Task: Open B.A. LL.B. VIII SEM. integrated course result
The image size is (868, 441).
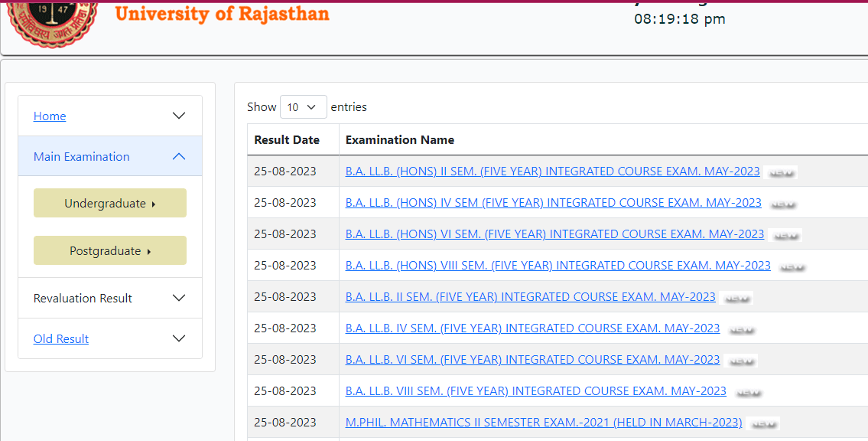Action: (536, 391)
